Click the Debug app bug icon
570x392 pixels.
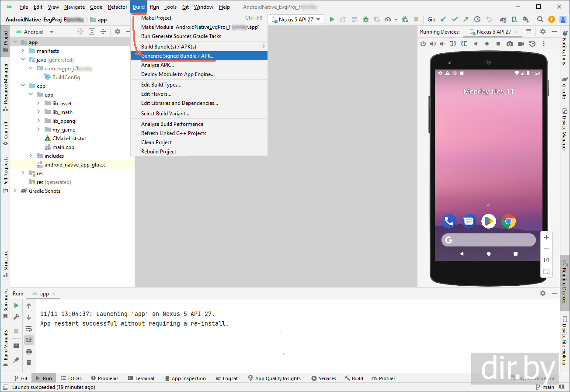click(x=365, y=19)
